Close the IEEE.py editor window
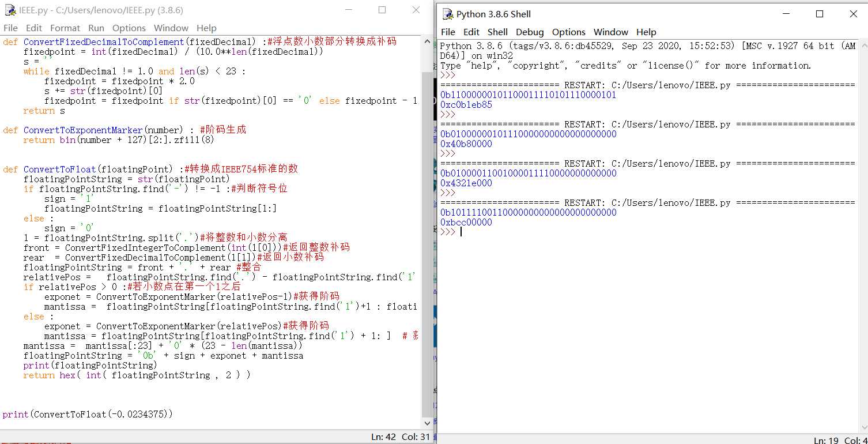This screenshot has width=868, height=444. pos(416,10)
